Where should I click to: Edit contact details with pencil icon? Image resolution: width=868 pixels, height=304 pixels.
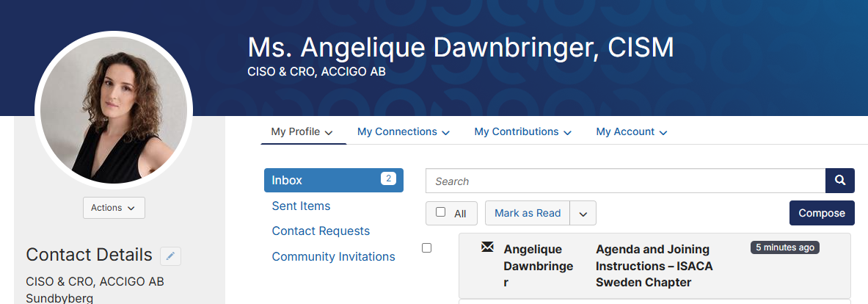[x=170, y=256]
